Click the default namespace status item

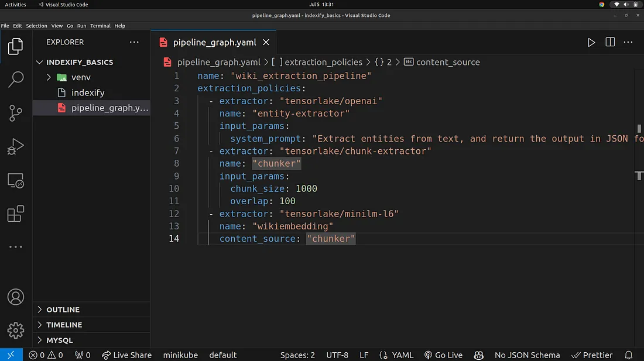[223, 355]
